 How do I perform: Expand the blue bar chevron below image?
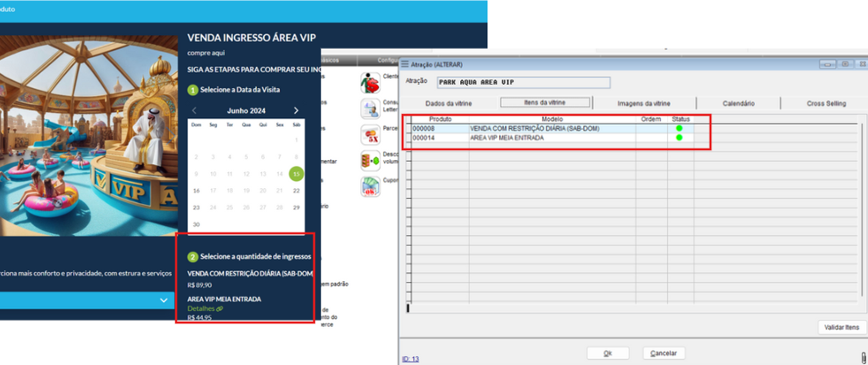(x=164, y=300)
